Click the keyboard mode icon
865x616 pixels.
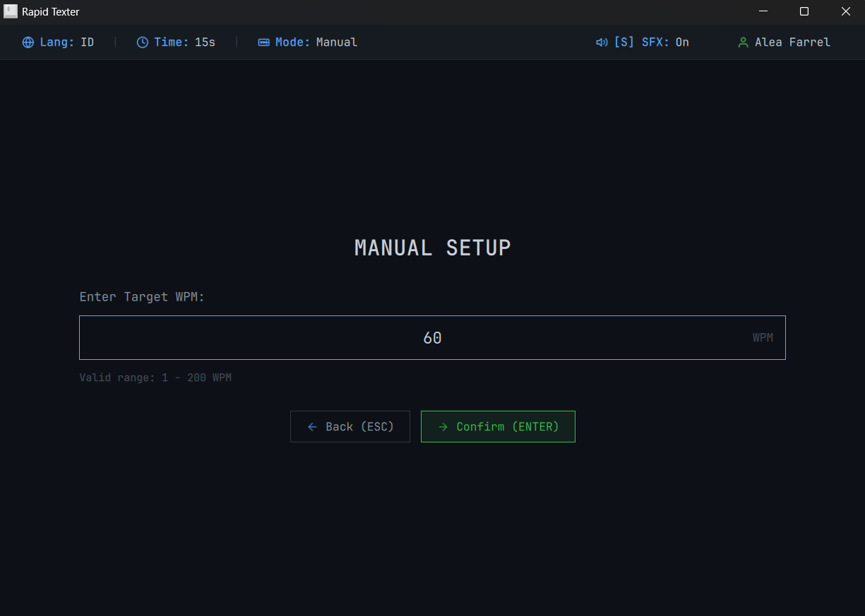pyautogui.click(x=264, y=42)
